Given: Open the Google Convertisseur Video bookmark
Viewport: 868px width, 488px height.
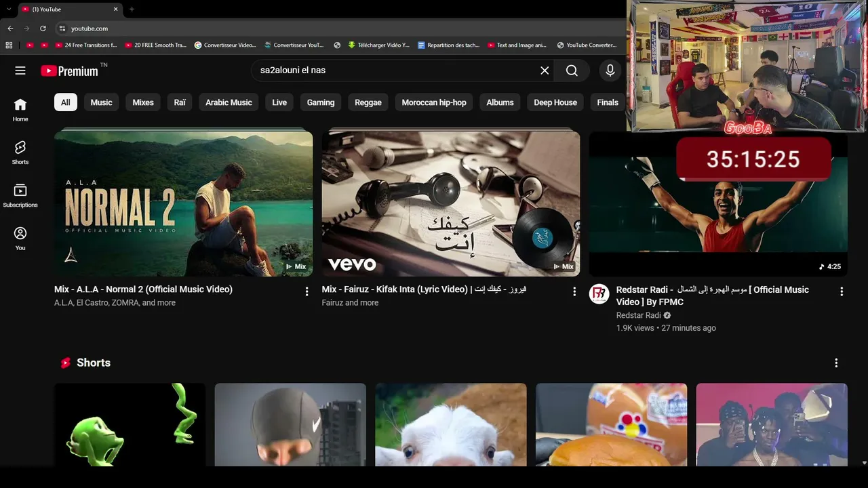Looking at the screenshot, I should coord(225,45).
